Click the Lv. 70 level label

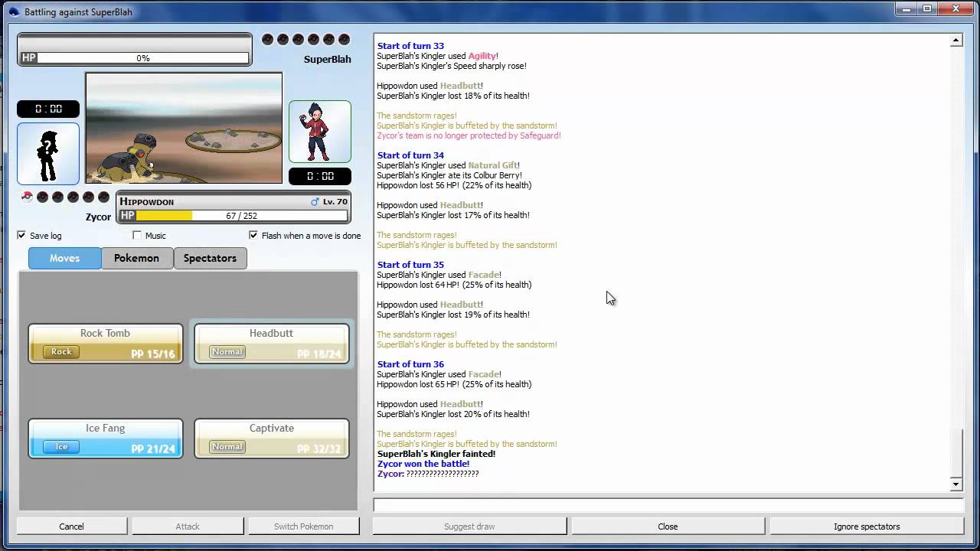click(335, 201)
